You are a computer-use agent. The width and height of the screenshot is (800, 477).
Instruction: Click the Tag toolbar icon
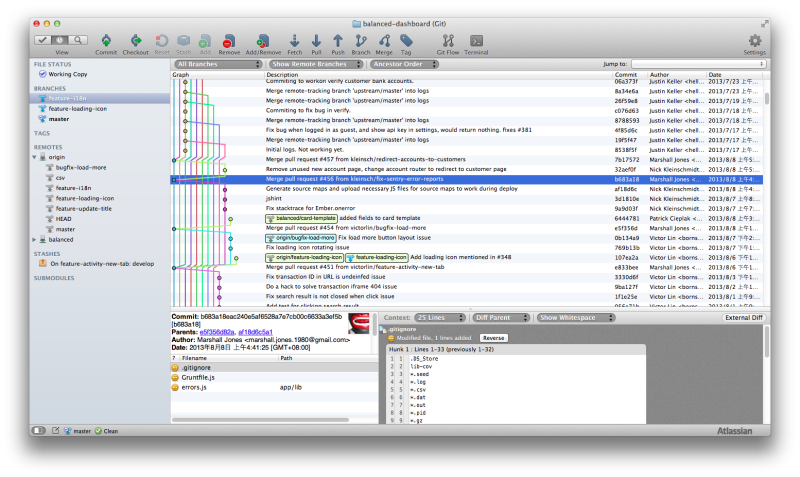pos(406,41)
